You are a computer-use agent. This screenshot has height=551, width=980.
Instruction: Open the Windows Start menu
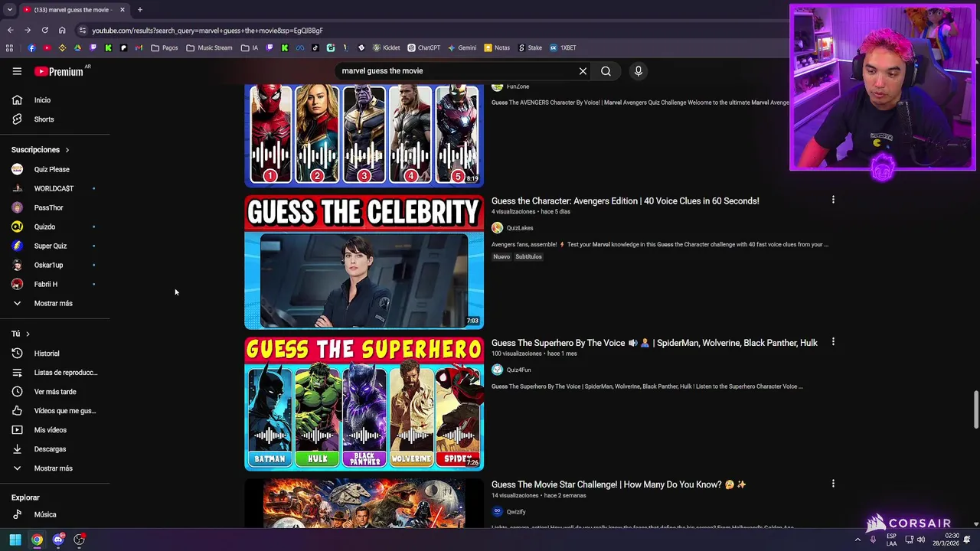click(15, 540)
